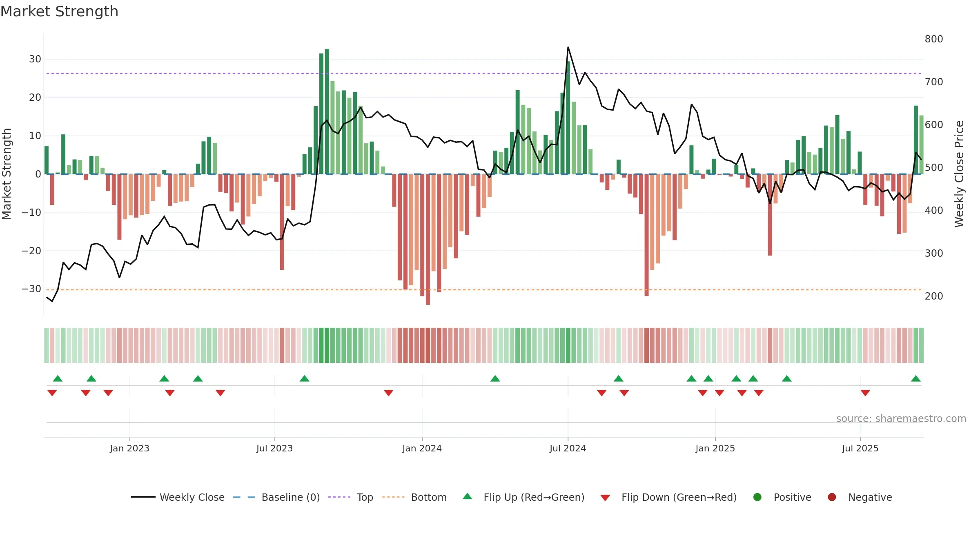Click the −20 tick on the strength axis

coord(31,251)
